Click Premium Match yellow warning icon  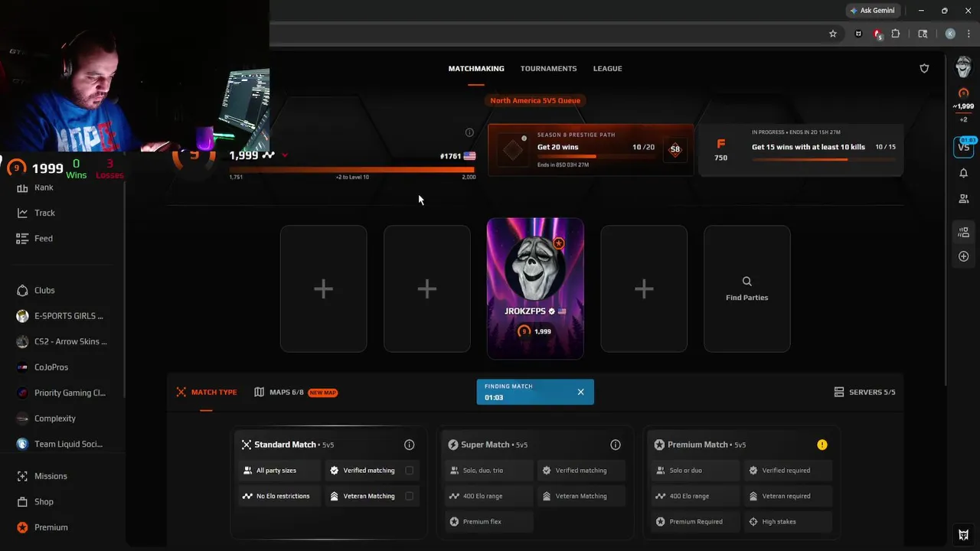click(822, 445)
